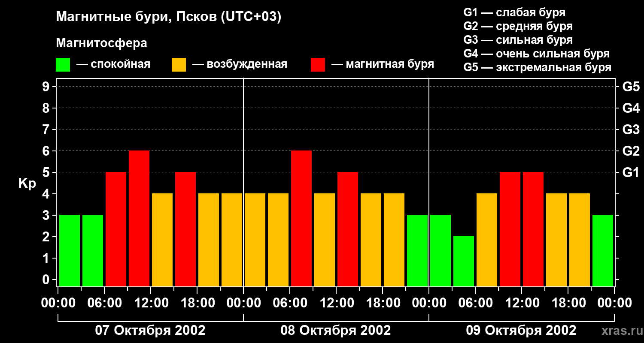Click the '5' tick on the Kp axis

47,172
